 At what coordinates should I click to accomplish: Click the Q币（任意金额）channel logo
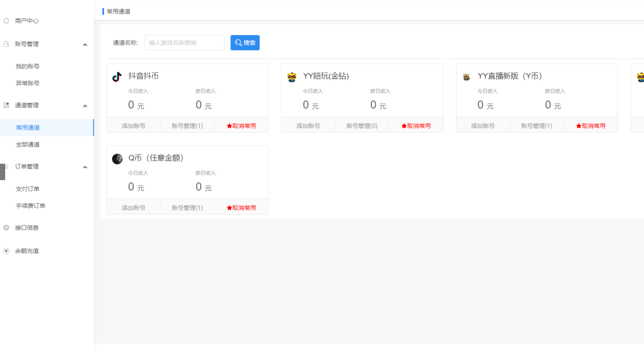tap(117, 159)
